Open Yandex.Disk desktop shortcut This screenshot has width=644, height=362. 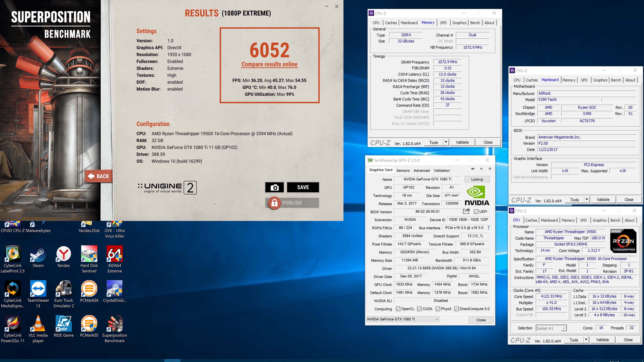89,227
